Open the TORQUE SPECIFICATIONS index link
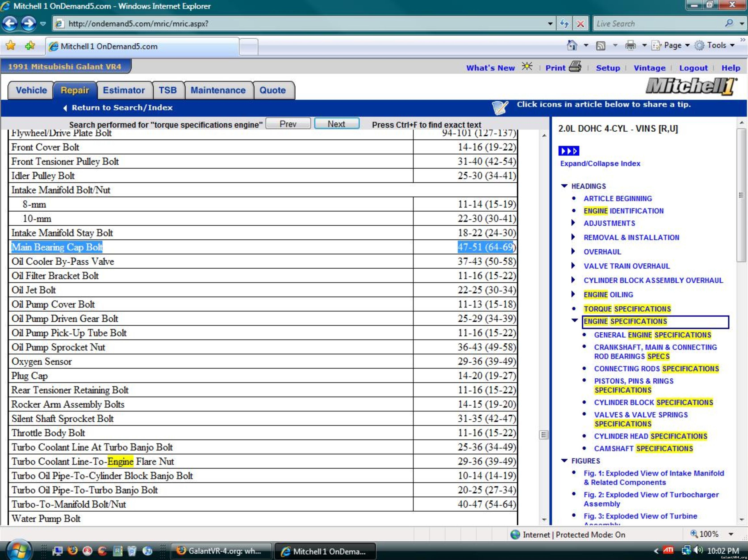This screenshot has height=560, width=748. tap(627, 309)
